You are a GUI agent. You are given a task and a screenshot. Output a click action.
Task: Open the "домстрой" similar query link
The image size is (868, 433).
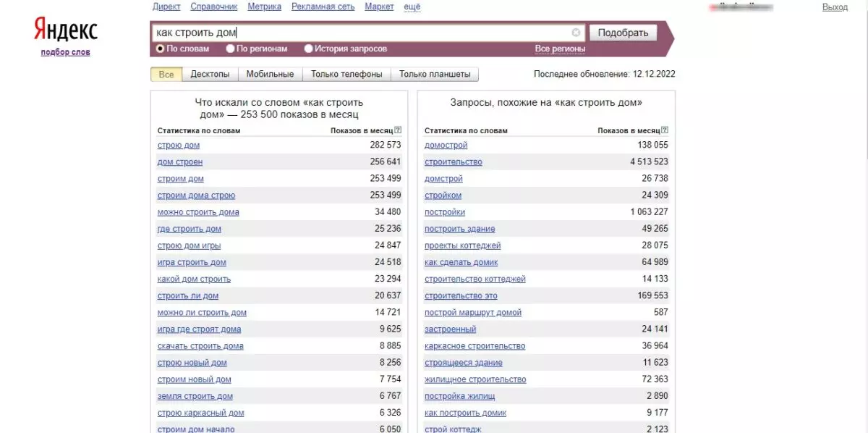tap(443, 178)
